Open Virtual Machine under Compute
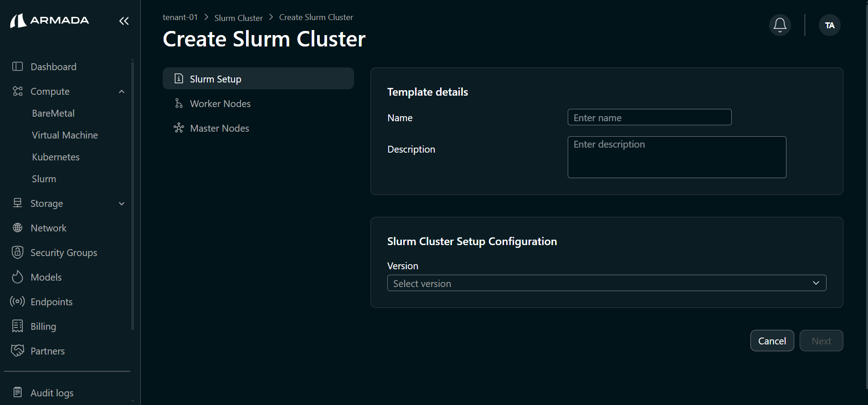Viewport: 868px width, 405px height. 65,135
